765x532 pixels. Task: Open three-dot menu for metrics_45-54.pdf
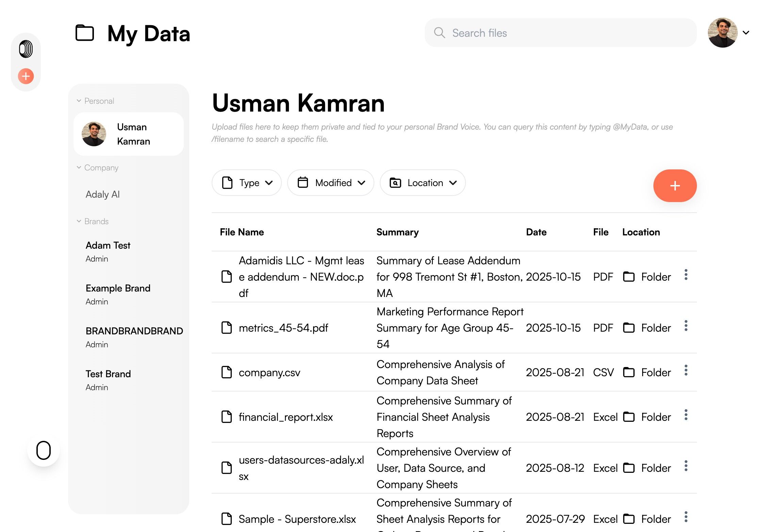click(x=686, y=326)
